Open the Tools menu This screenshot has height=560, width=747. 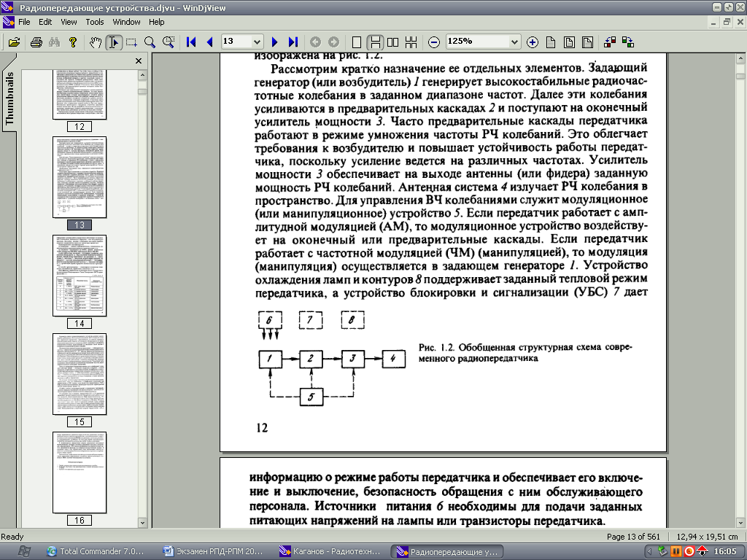click(x=95, y=22)
